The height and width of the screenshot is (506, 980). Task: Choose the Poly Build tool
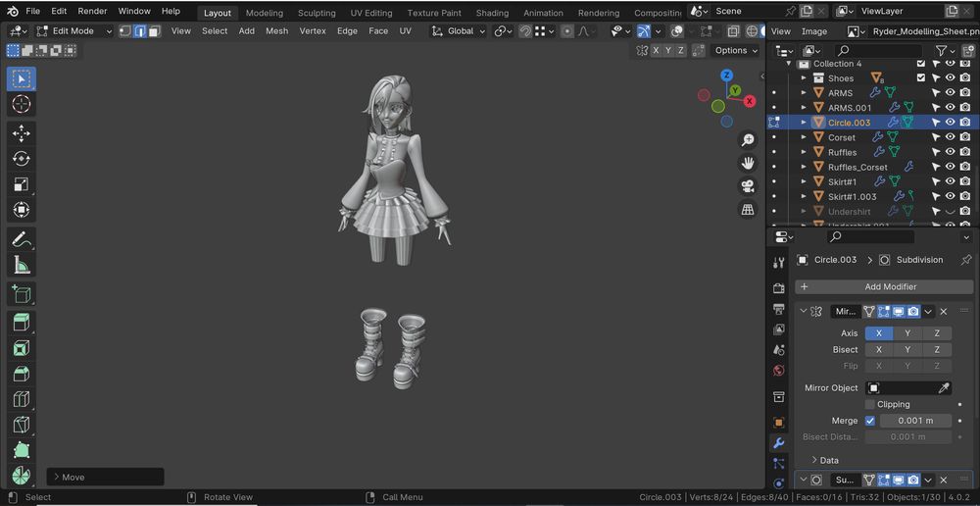(x=22, y=450)
